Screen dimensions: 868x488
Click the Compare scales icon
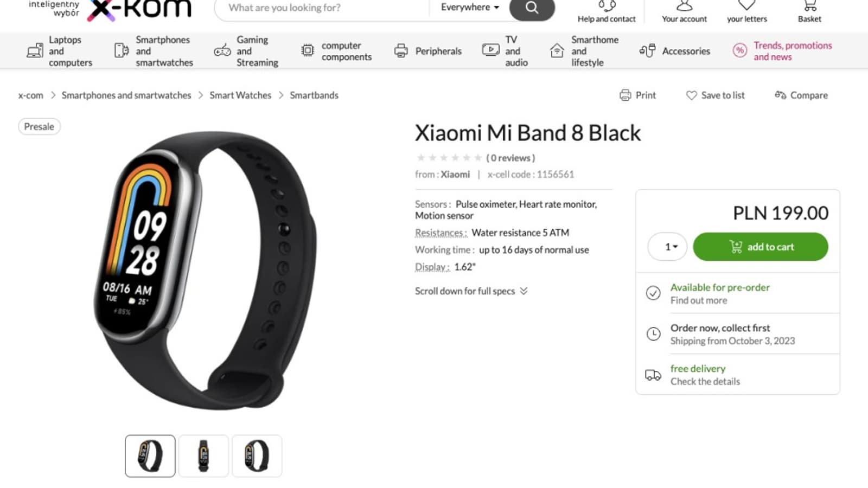780,95
